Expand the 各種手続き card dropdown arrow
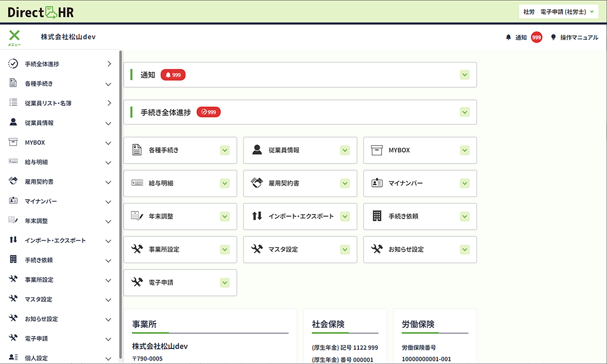607x364 pixels. point(224,150)
